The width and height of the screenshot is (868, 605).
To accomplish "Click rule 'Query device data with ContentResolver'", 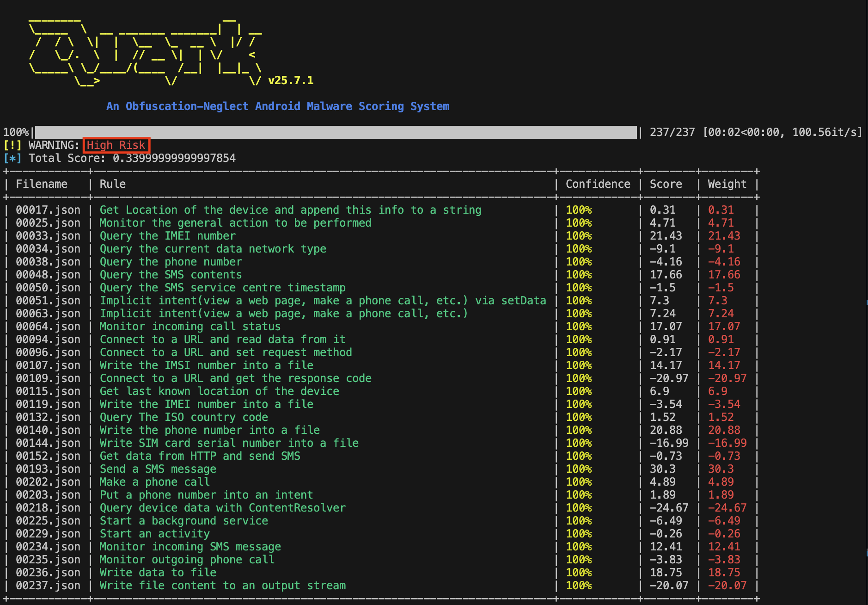I will coord(223,508).
